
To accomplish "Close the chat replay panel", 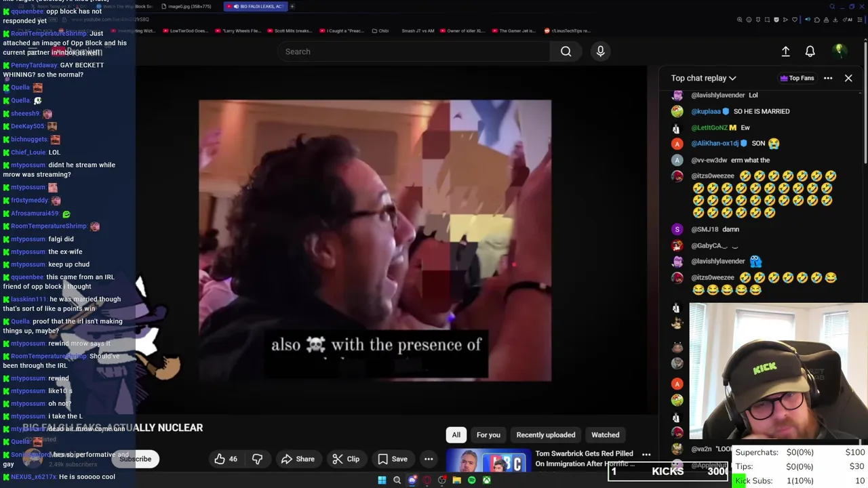I will point(848,78).
